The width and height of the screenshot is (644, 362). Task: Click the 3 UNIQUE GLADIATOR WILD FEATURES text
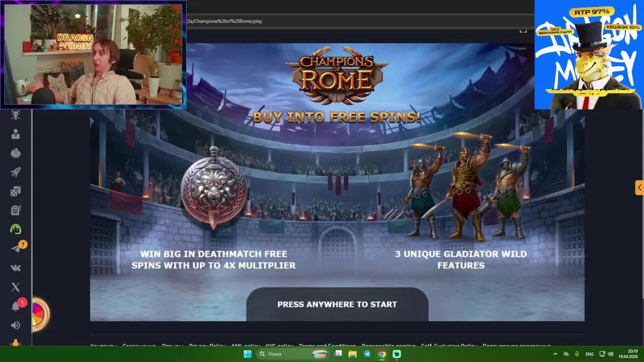461,259
